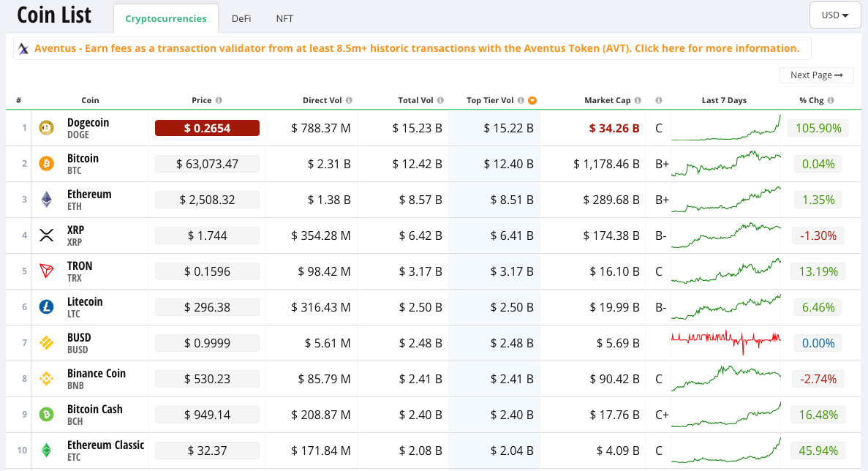Open the Aventus promotional banner link
This screenshot has height=471, width=868.
pyautogui.click(x=416, y=48)
